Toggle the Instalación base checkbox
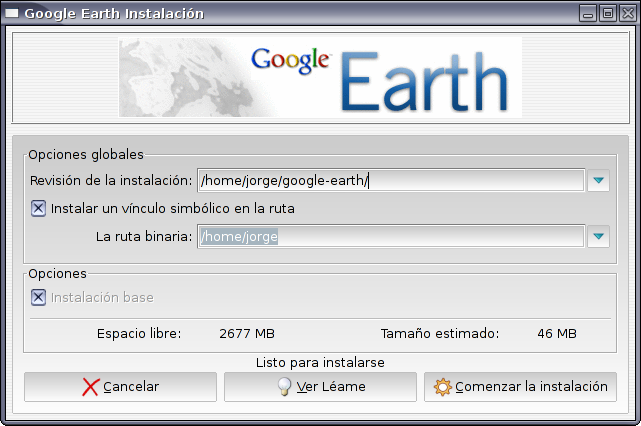This screenshot has height=426, width=641. 39,297
